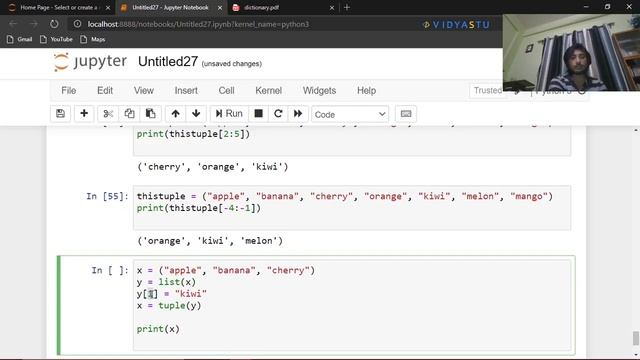Screen dimensions: 640x360
Task: Open the Help menu
Action: (366, 91)
